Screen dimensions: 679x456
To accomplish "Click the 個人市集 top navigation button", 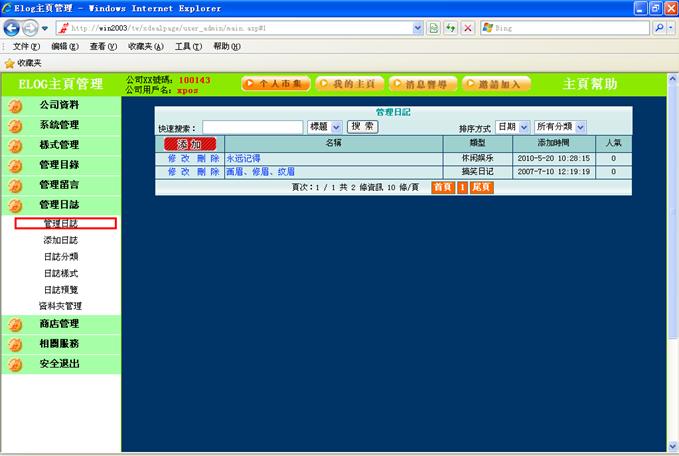I will click(276, 84).
